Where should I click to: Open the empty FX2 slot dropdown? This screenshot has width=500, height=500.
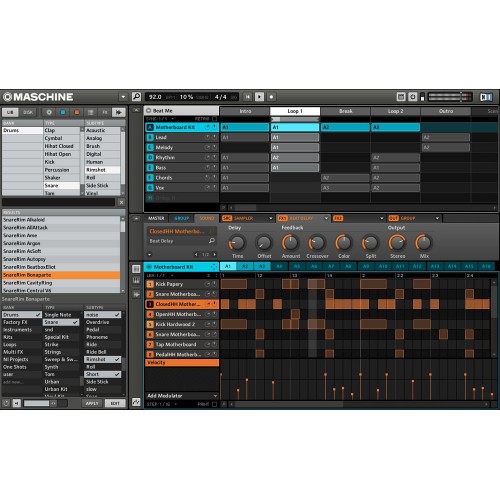tap(382, 218)
